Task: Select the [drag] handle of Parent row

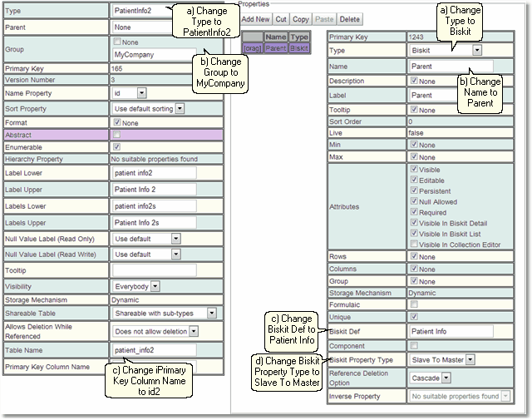Action: click(251, 49)
